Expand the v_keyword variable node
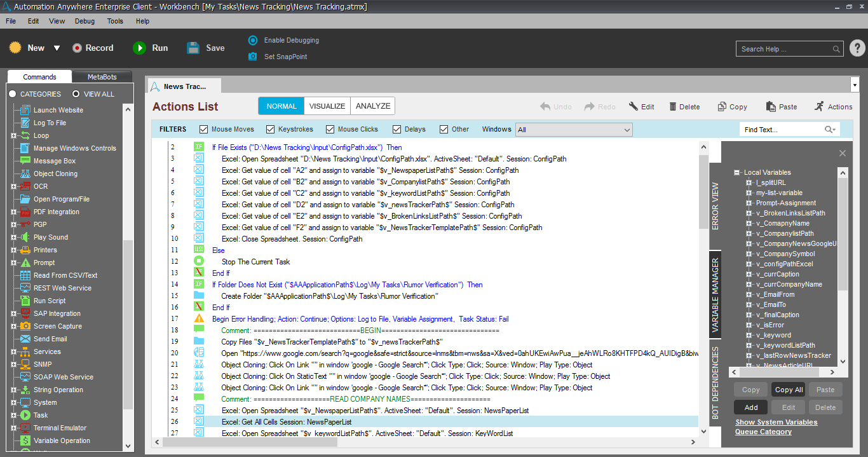868x457 pixels. coord(750,335)
